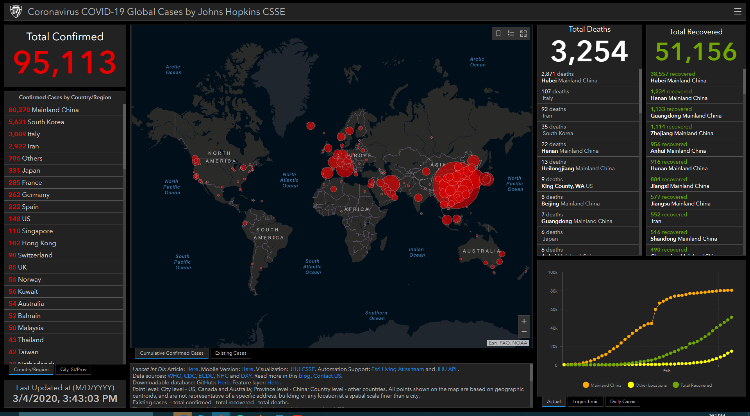750x416 pixels.
Task: Select South Korea in the country list
Action: [x=40, y=121]
